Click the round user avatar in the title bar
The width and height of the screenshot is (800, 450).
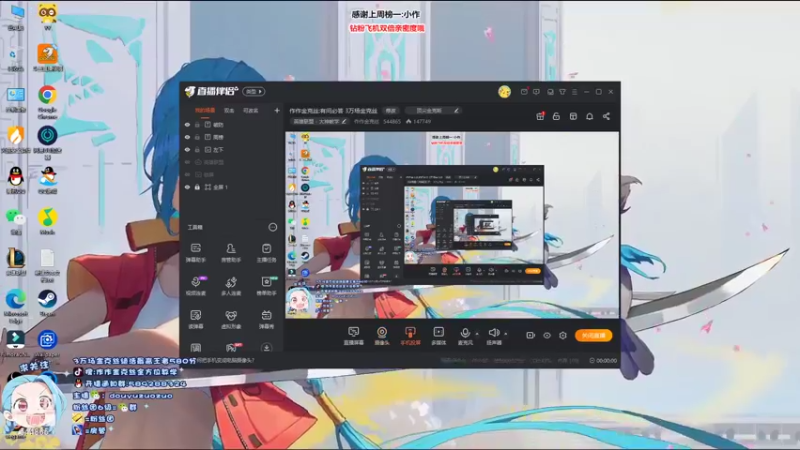coord(504,92)
